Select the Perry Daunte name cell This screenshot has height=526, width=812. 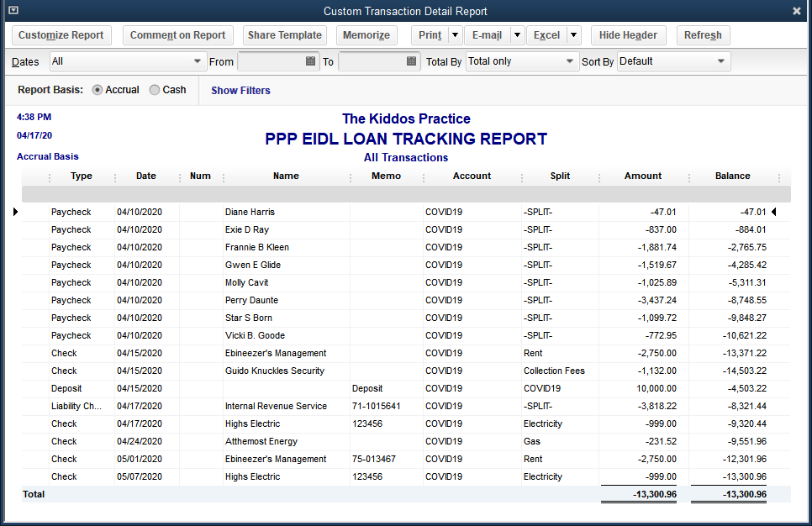tap(251, 300)
